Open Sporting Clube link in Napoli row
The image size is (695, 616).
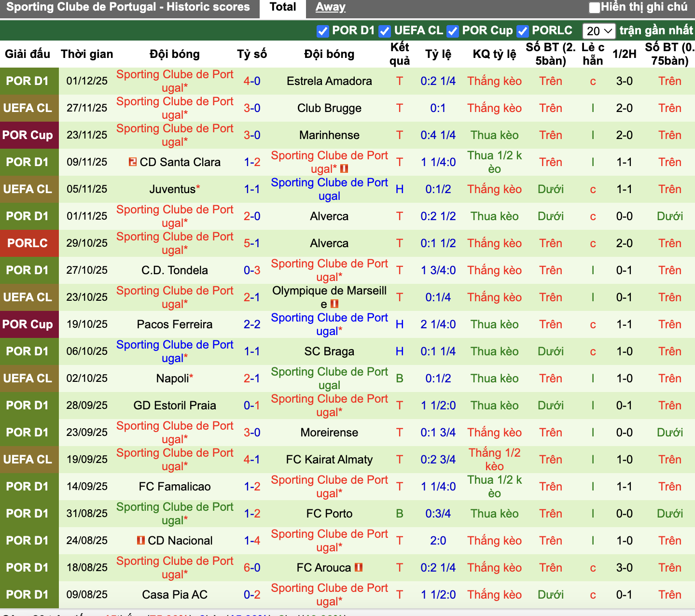tap(329, 378)
